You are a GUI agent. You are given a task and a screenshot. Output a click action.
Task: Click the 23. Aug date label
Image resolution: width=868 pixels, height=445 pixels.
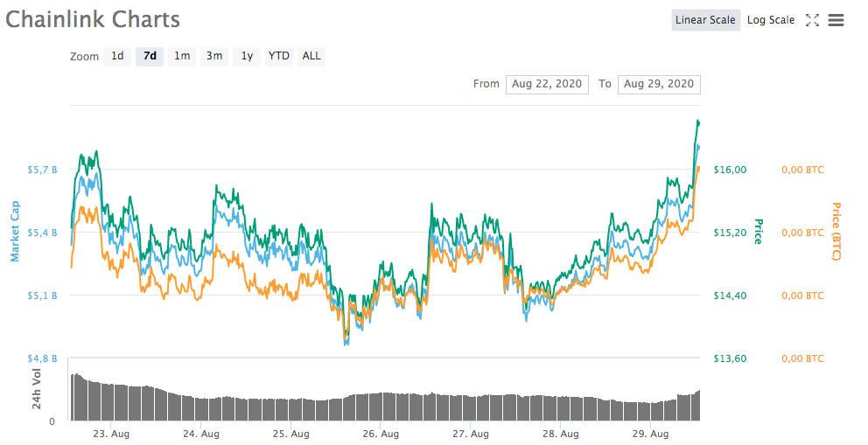[111, 434]
